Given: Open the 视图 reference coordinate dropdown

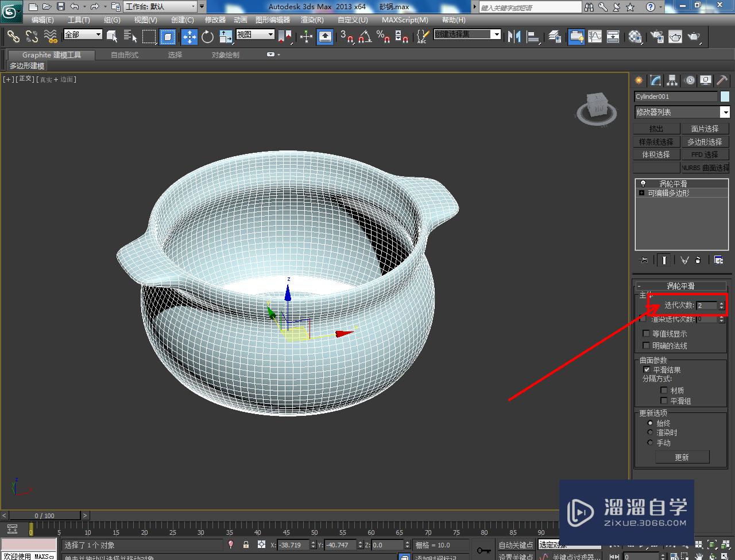Looking at the screenshot, I should click(x=256, y=34).
